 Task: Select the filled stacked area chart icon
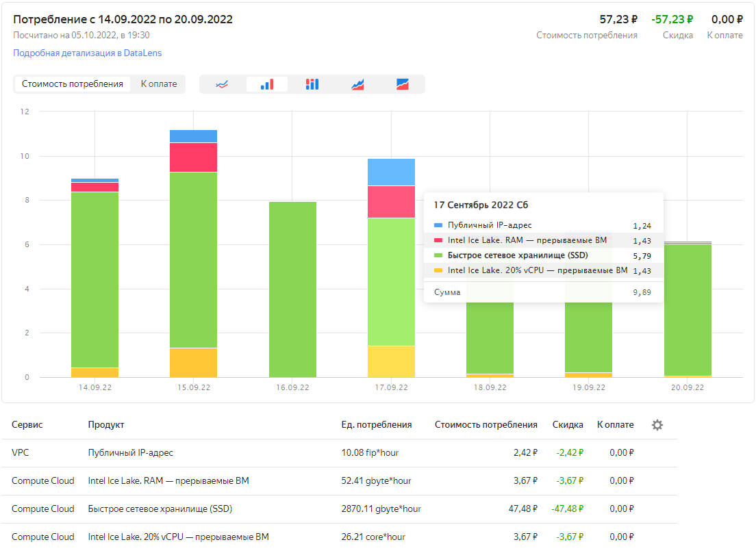click(x=403, y=84)
